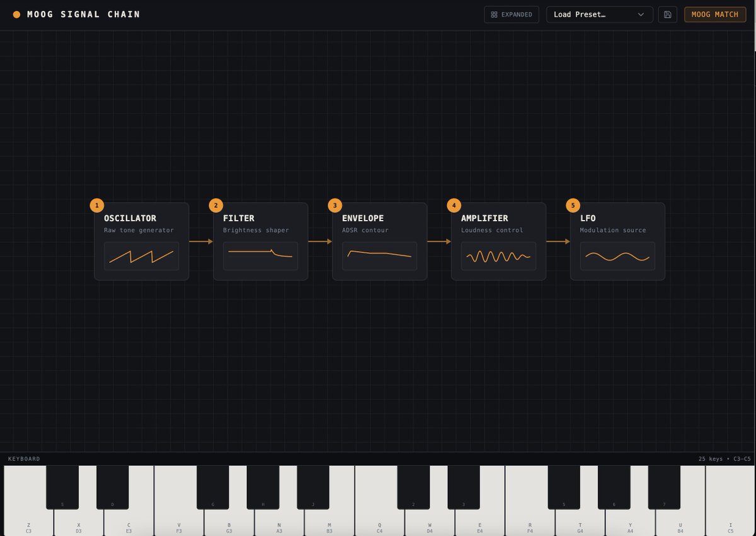Play the black key labeled G
The image size is (756, 536).
[213, 487]
